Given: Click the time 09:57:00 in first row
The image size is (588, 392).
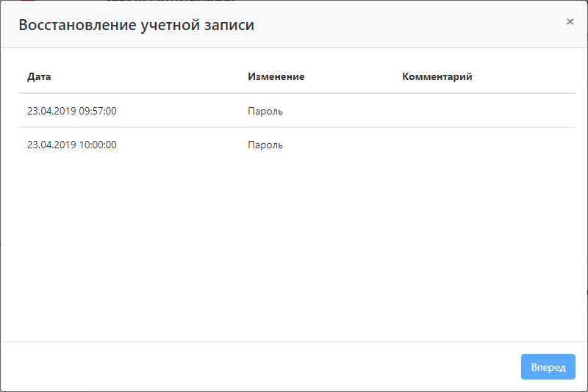Looking at the screenshot, I should [98, 111].
